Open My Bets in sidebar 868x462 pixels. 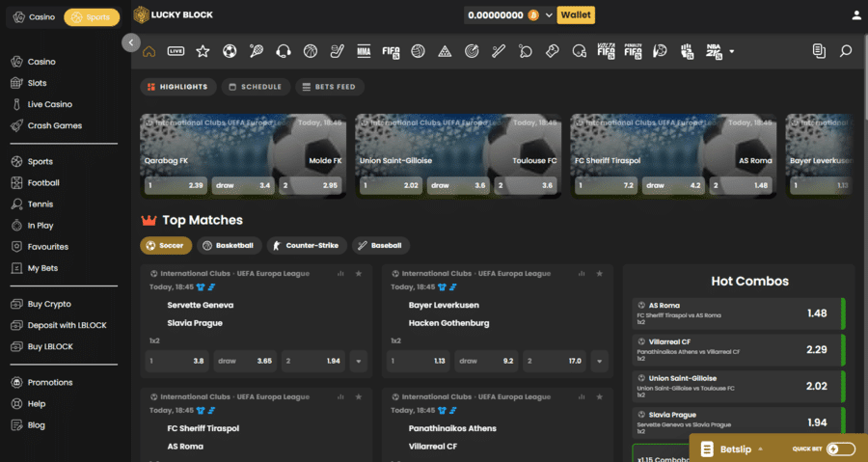click(x=42, y=268)
